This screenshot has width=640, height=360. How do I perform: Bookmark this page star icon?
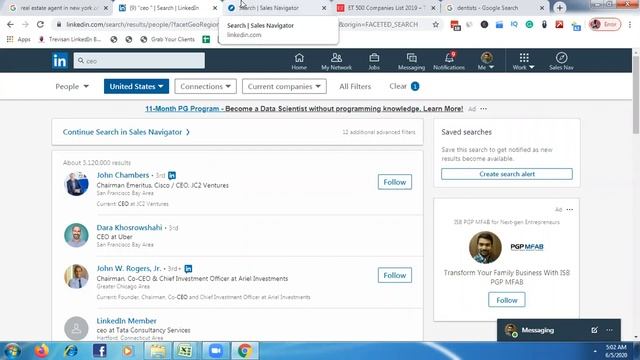click(x=436, y=24)
